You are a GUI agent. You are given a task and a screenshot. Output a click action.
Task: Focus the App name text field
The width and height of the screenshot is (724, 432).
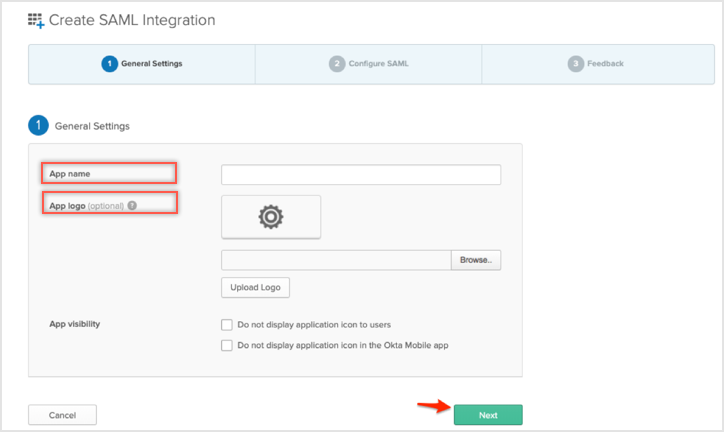pyautogui.click(x=360, y=175)
